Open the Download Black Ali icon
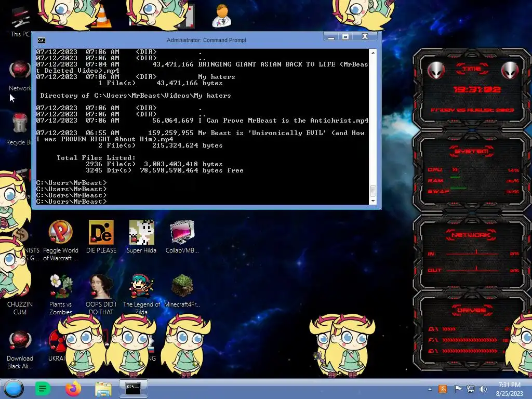 click(20, 350)
